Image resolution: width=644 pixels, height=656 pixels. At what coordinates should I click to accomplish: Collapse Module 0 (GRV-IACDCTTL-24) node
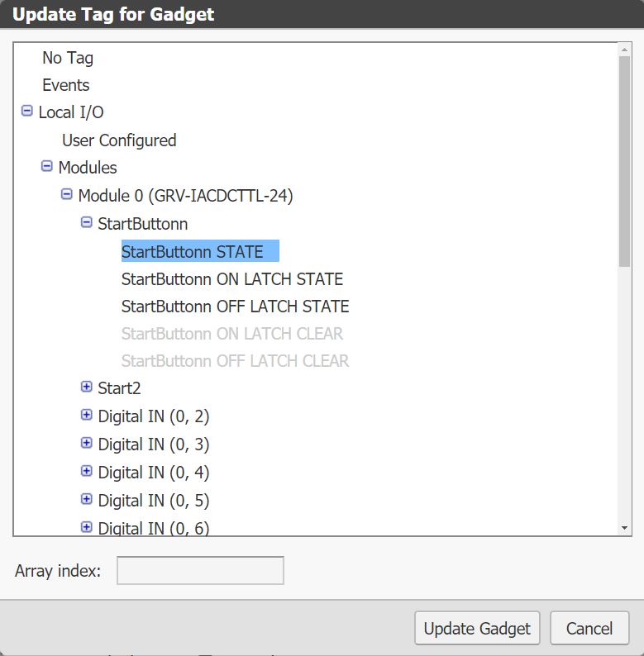[67, 195]
